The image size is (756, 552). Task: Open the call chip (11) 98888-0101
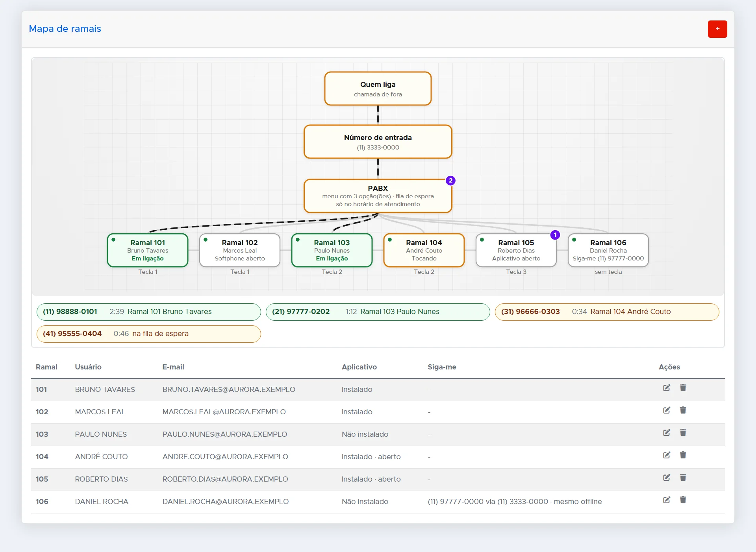pos(149,312)
